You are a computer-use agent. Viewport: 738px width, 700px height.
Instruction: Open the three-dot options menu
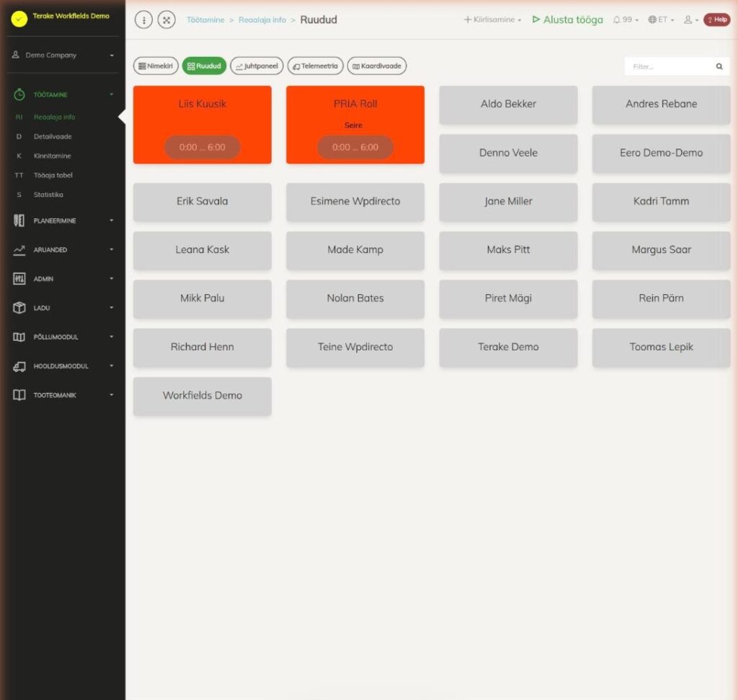coord(143,19)
